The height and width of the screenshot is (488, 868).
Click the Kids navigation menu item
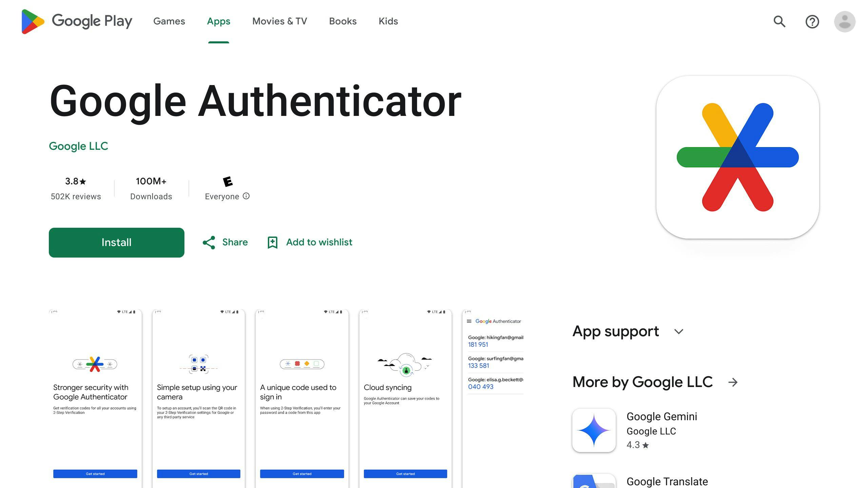coord(388,21)
